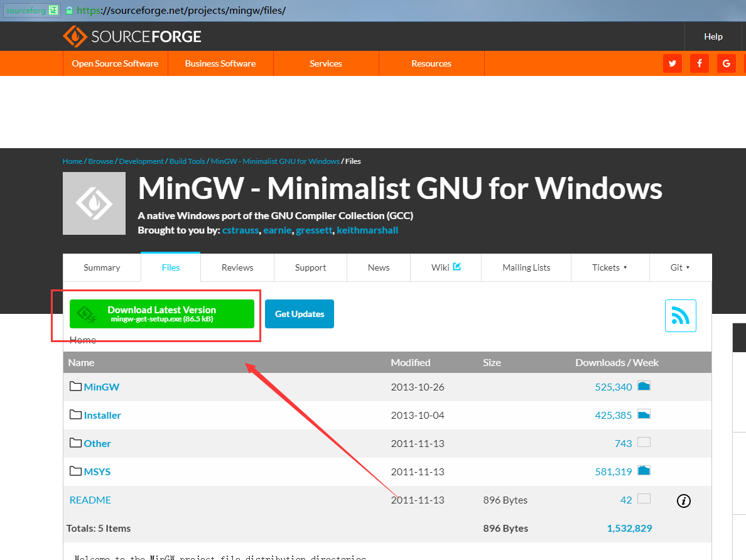Click the Get Updates button
The height and width of the screenshot is (560, 746).
[x=300, y=313]
